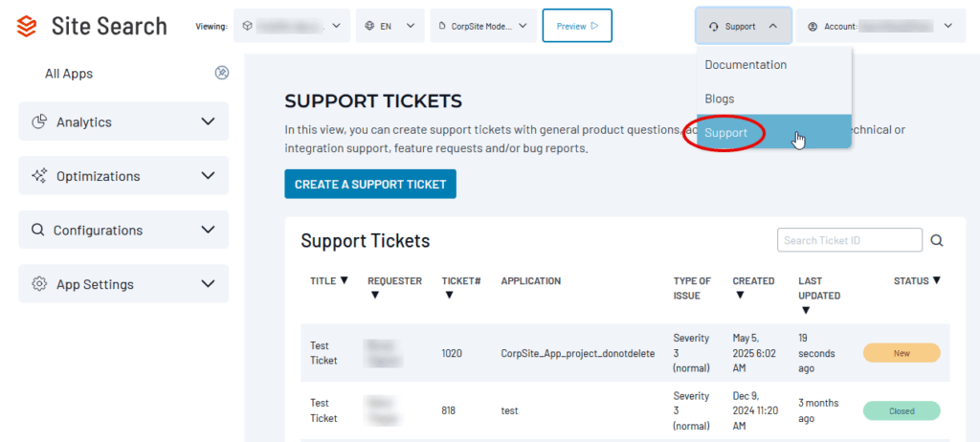Click the Optimizations sparkle icon
Screen dimensions: 980x442
(x=39, y=176)
